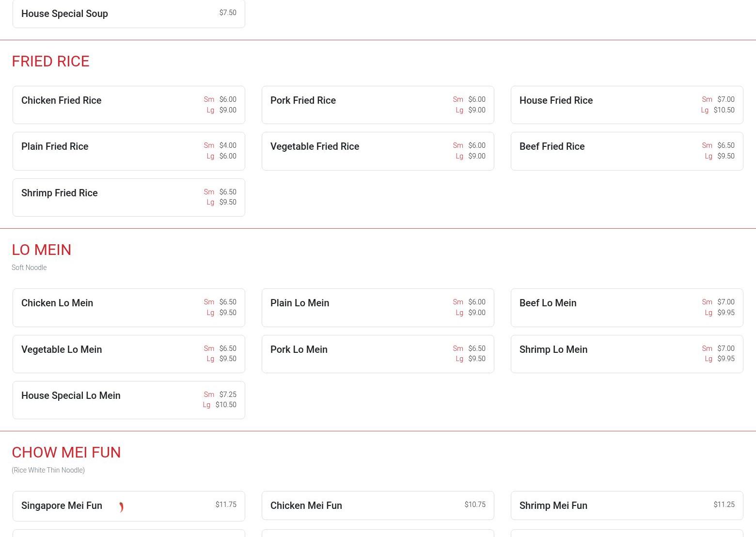Click Beef Lo Mein item
Viewport: 756px width, 537px height.
tap(627, 307)
